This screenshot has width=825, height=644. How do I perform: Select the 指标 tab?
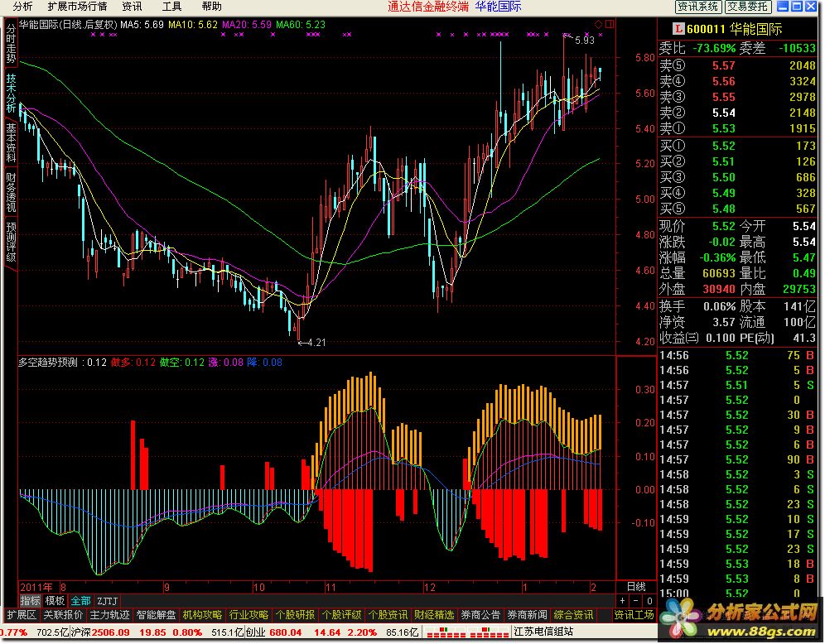30,600
